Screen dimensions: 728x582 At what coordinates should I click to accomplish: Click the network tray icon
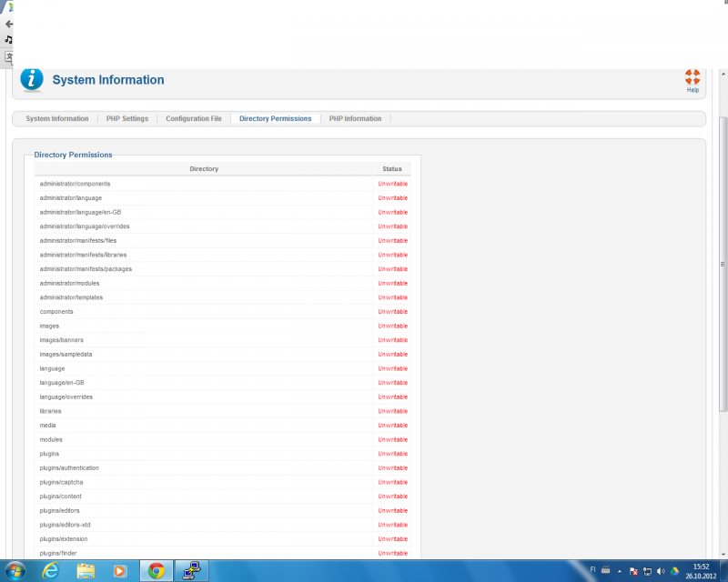pos(647,570)
